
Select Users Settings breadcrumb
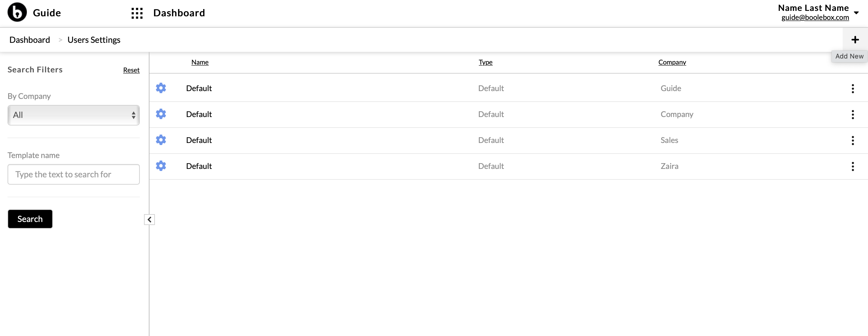[94, 40]
